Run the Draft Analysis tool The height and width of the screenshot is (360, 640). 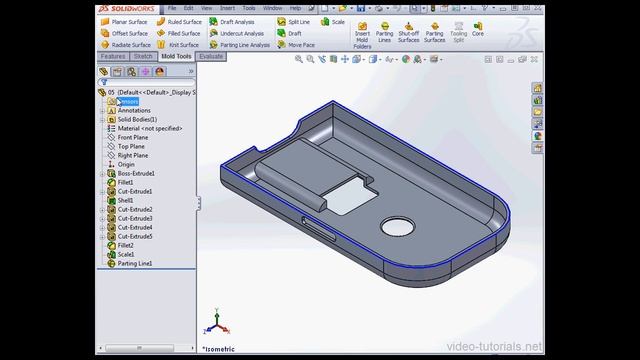click(x=232, y=22)
